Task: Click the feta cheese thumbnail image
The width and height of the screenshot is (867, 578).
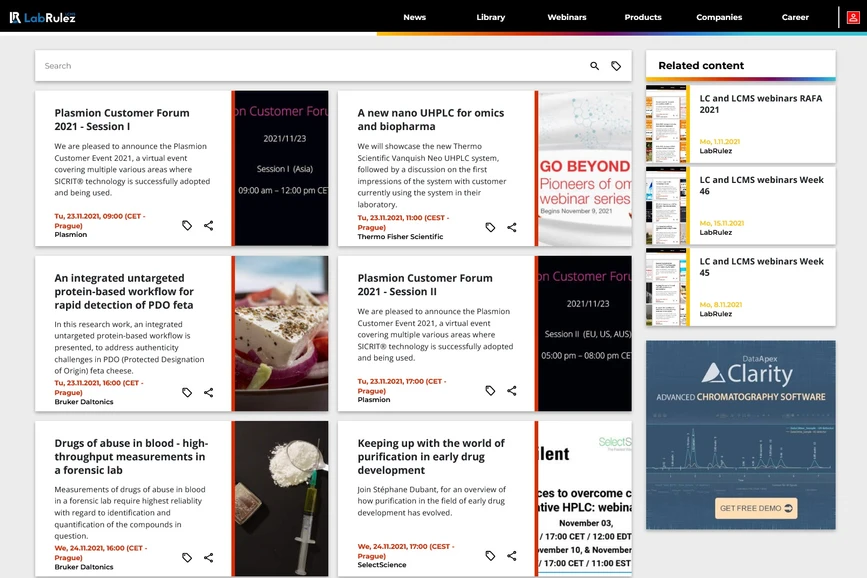Action: 281,334
